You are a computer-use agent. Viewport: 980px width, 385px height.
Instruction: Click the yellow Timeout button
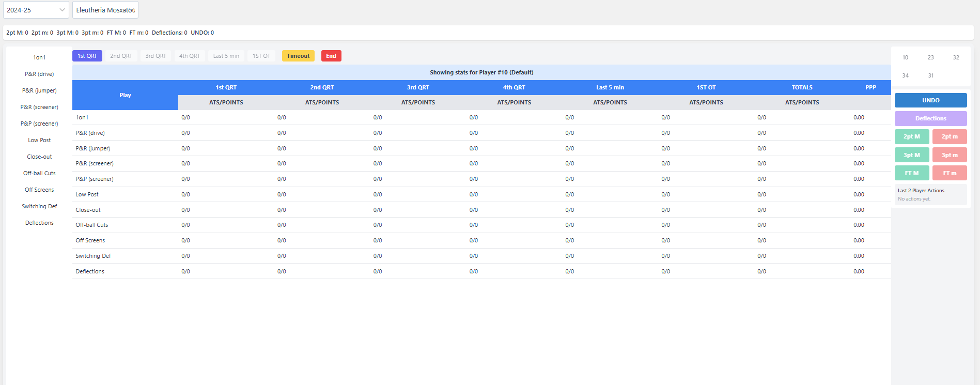click(298, 56)
